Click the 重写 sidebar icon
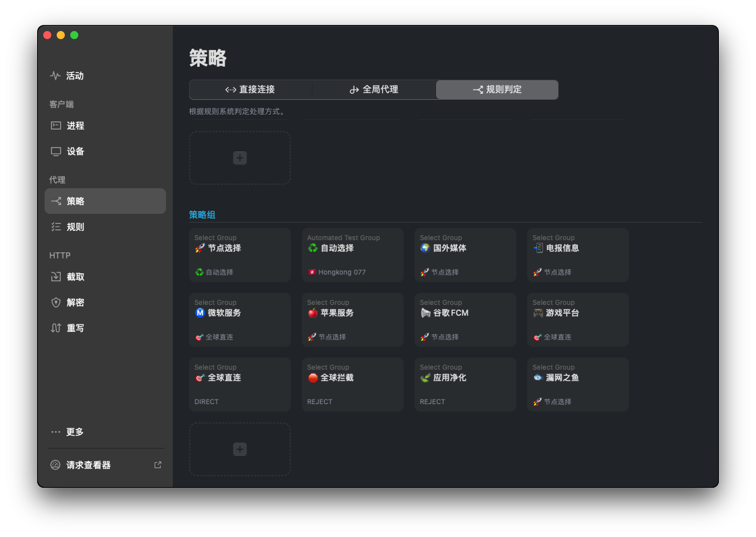Viewport: 756px width, 537px height. (56, 328)
